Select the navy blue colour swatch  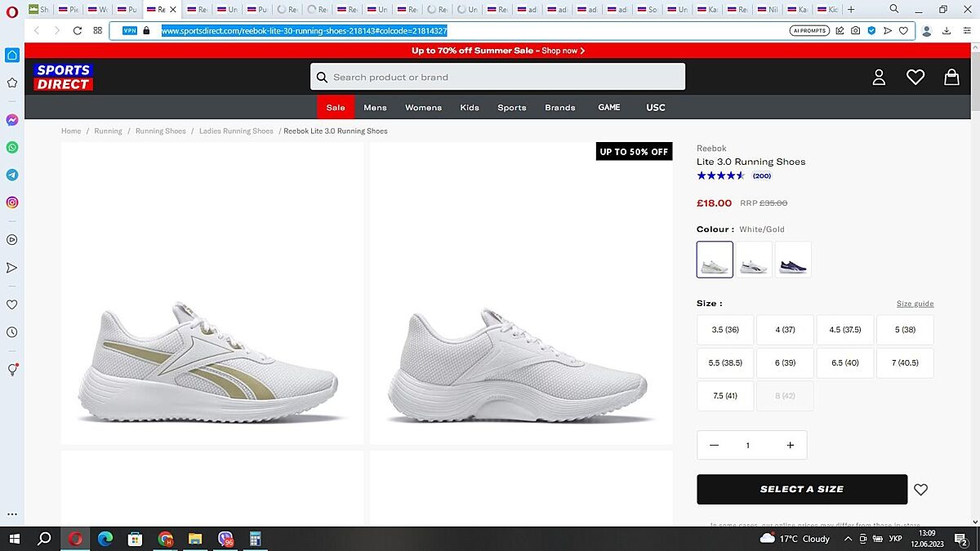[x=793, y=260]
